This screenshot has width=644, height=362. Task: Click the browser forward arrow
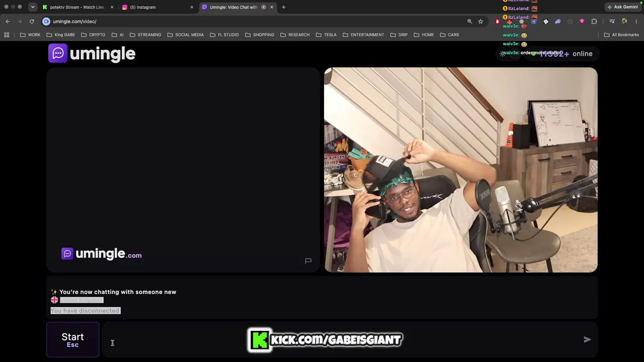tap(20, 21)
